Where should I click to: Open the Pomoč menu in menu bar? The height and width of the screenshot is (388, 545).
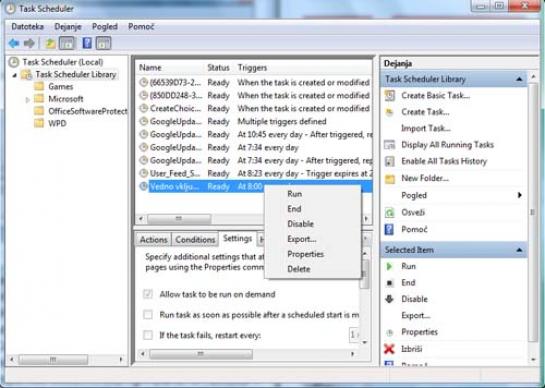[x=141, y=27]
